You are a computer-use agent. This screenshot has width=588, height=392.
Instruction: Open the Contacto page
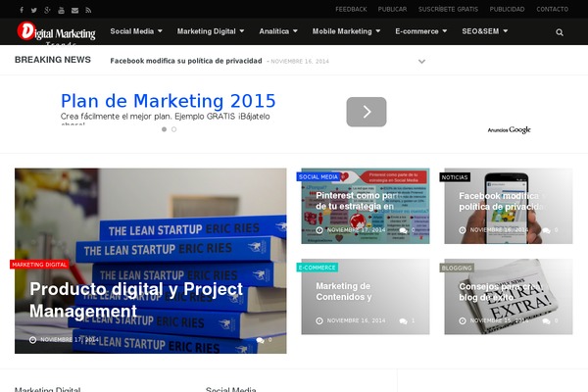click(x=553, y=10)
